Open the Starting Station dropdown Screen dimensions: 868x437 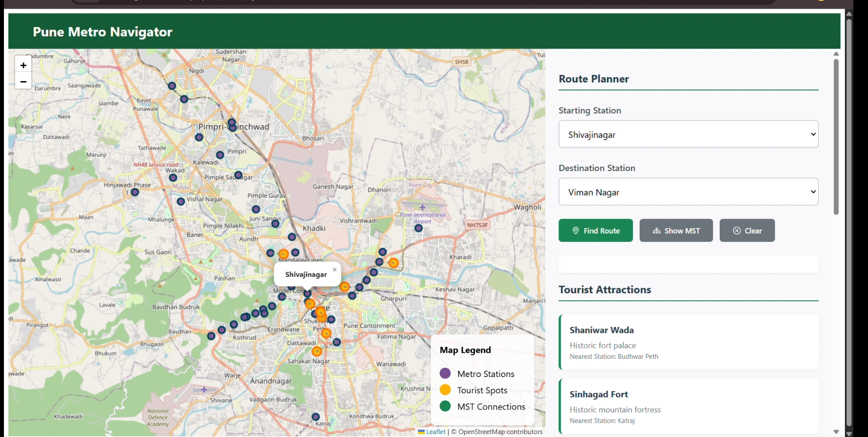[688, 134]
